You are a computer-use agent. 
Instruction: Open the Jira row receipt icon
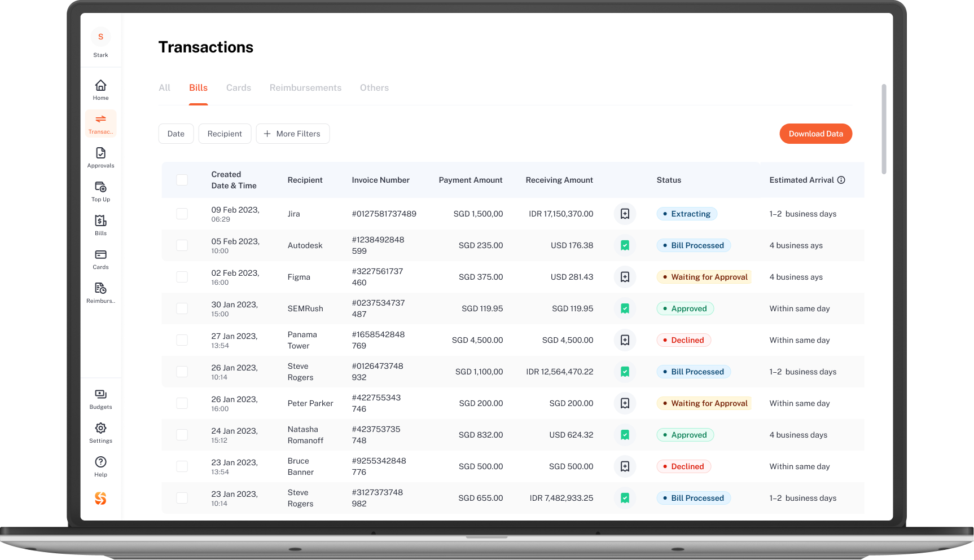(x=625, y=214)
